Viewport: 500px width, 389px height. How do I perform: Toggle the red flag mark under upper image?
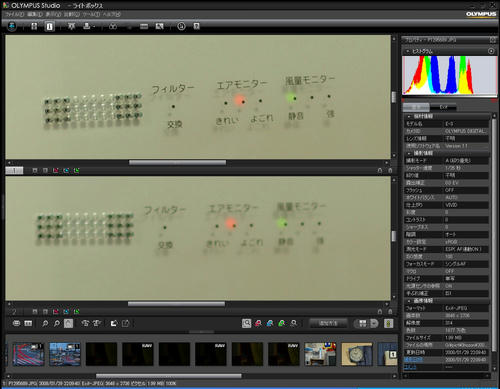(56, 171)
